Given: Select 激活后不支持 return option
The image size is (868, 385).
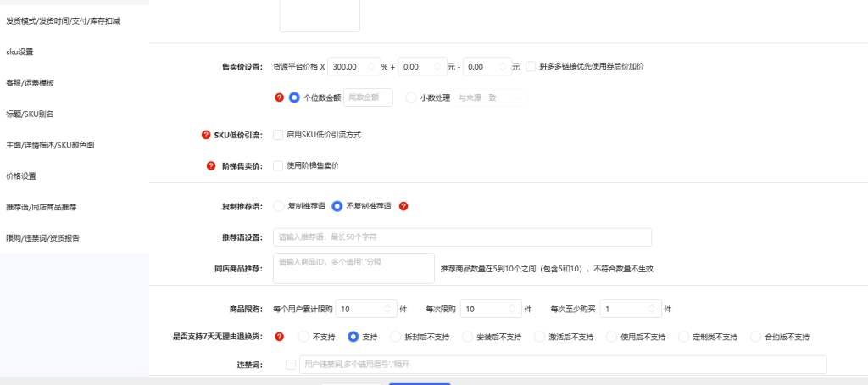Looking at the screenshot, I should [x=539, y=337].
